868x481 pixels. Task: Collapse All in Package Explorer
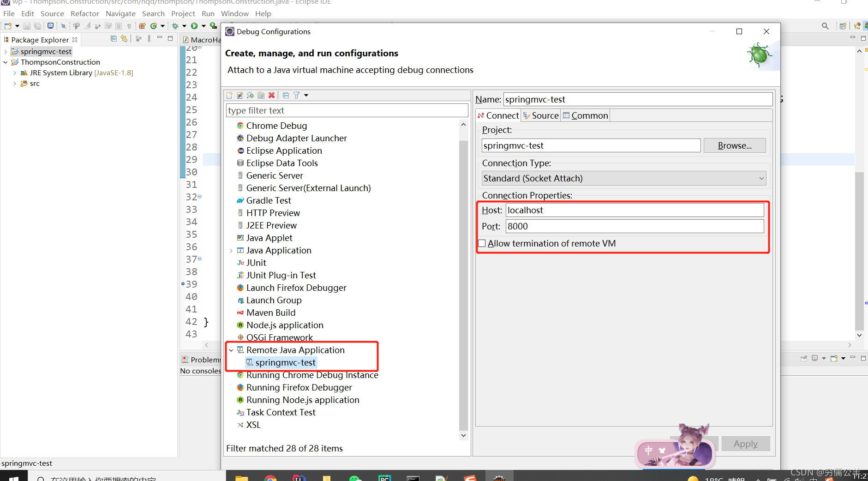pos(114,39)
